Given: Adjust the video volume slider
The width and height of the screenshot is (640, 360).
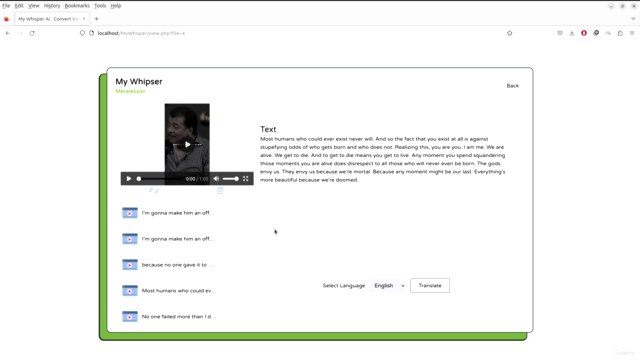Looking at the screenshot, I should [x=230, y=179].
